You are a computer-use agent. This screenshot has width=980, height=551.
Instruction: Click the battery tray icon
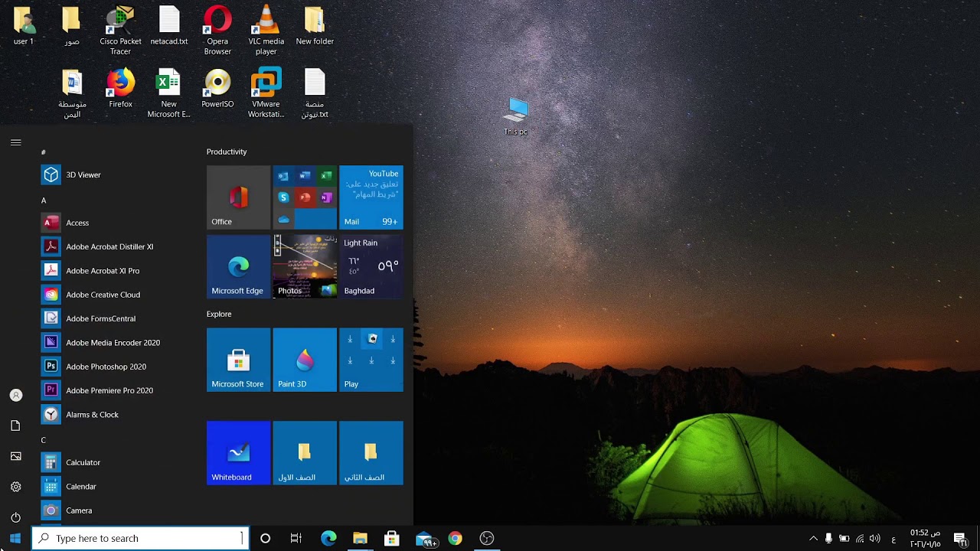tap(844, 539)
